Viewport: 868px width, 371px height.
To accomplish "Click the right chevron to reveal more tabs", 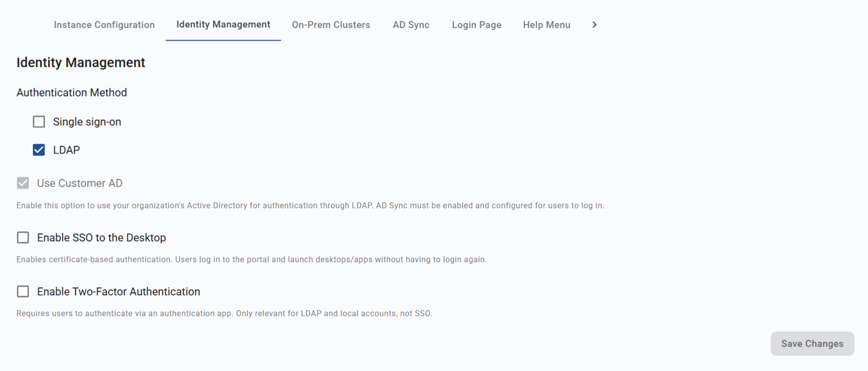I will (x=594, y=25).
